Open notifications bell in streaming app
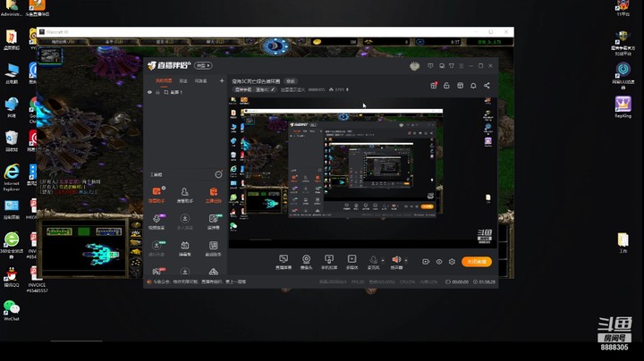Image resolution: width=644 pixels, height=361 pixels. pos(473,85)
